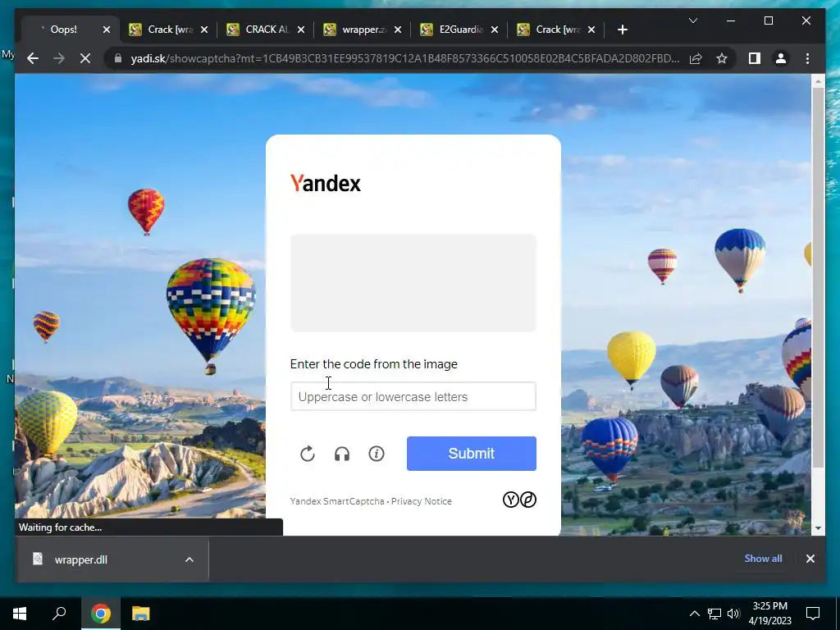Open File Explorer from taskbar
Screen dimensions: 840x630
[140, 614]
